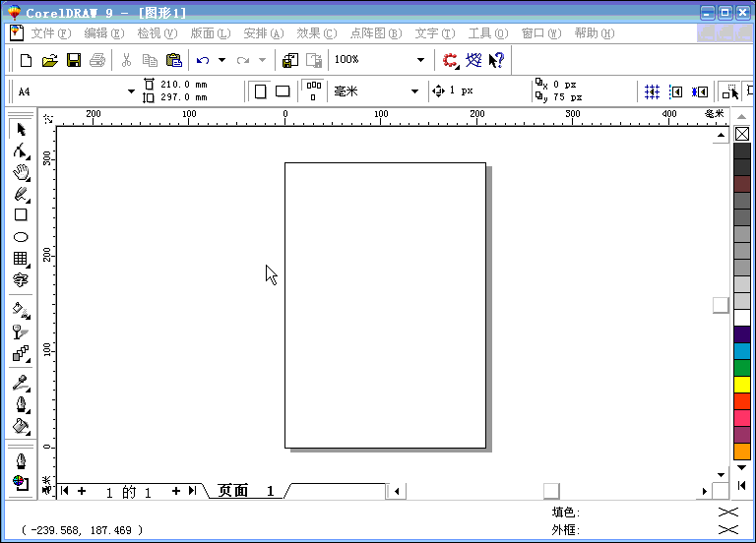Open the 工具(O) menu
756x543 pixels.
(488, 33)
